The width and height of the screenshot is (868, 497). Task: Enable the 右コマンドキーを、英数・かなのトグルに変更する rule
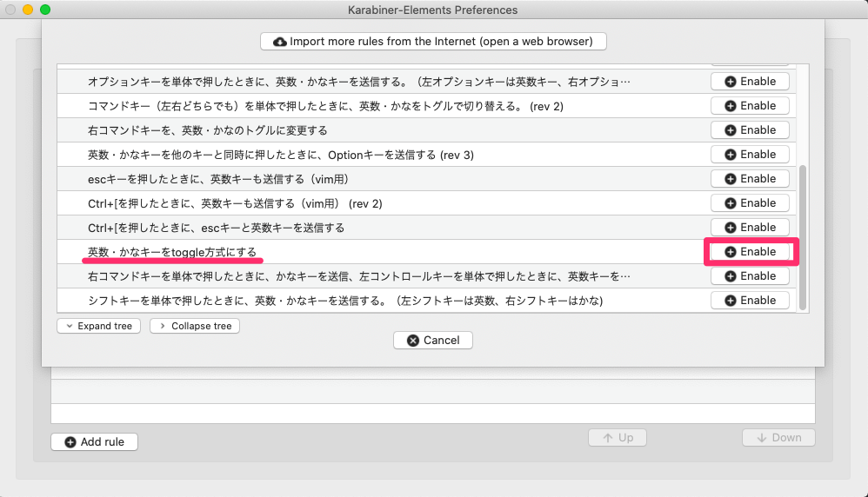point(750,130)
